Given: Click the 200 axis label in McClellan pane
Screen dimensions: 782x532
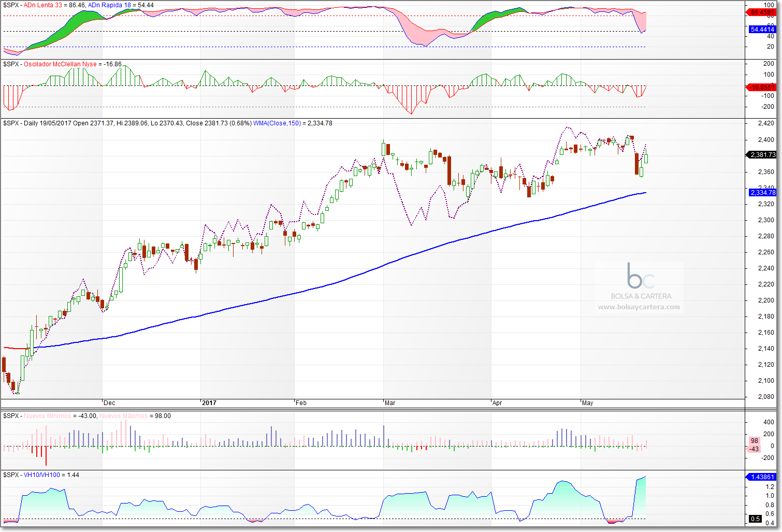Looking at the screenshot, I should click(x=769, y=64).
